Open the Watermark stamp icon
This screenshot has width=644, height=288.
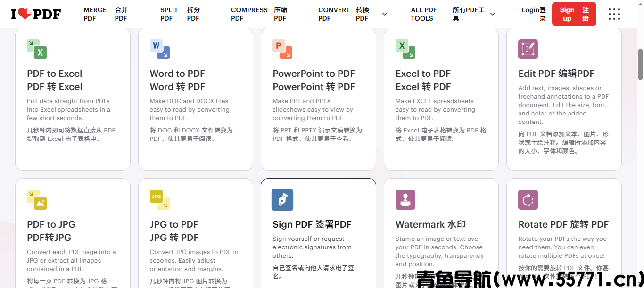coord(405,200)
